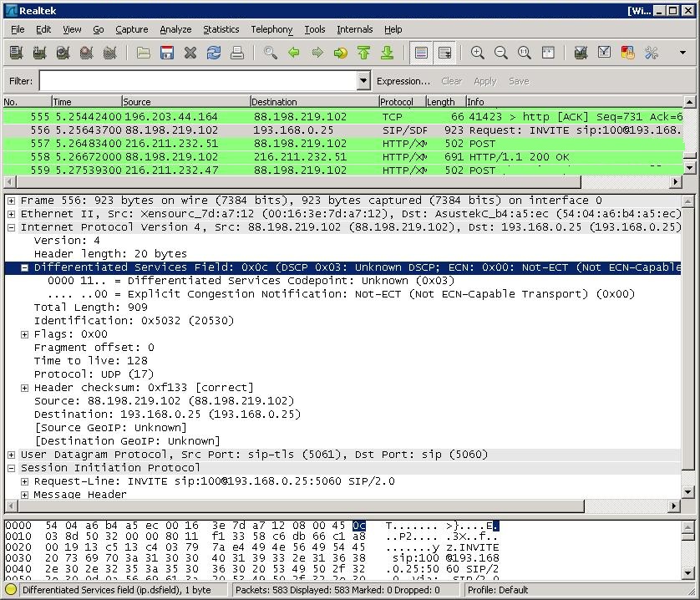Select the Protocol: UDP (17) line

(x=94, y=374)
